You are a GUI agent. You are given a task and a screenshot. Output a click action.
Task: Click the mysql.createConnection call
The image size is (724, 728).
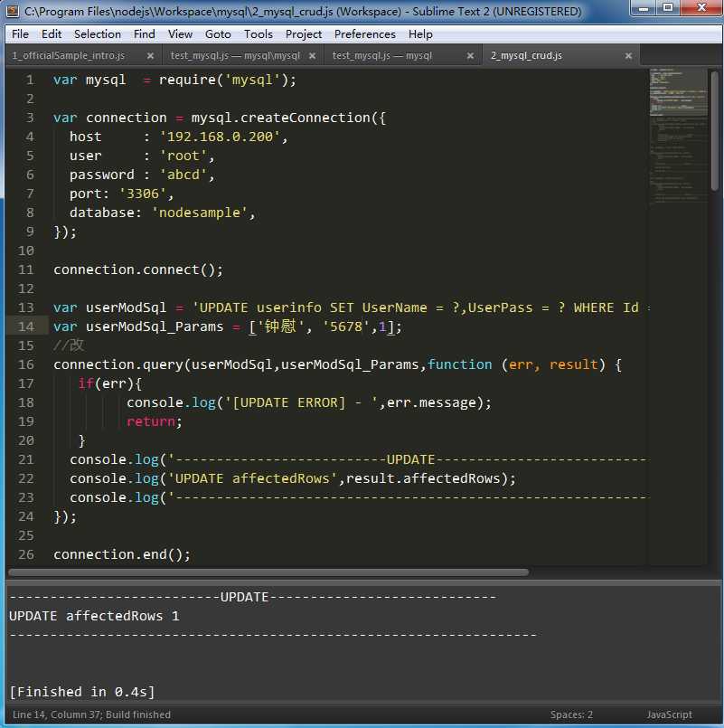(287, 118)
